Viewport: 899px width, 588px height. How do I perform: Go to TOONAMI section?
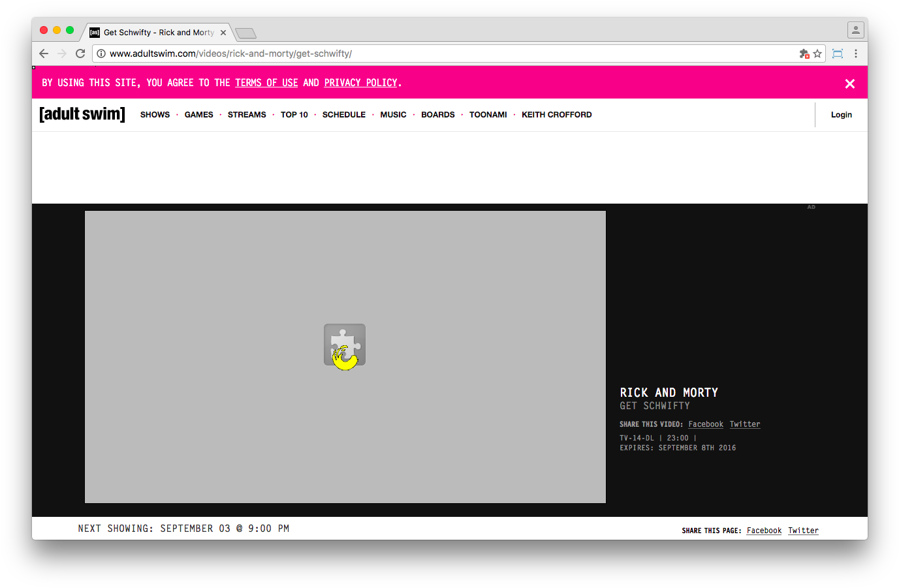click(488, 115)
